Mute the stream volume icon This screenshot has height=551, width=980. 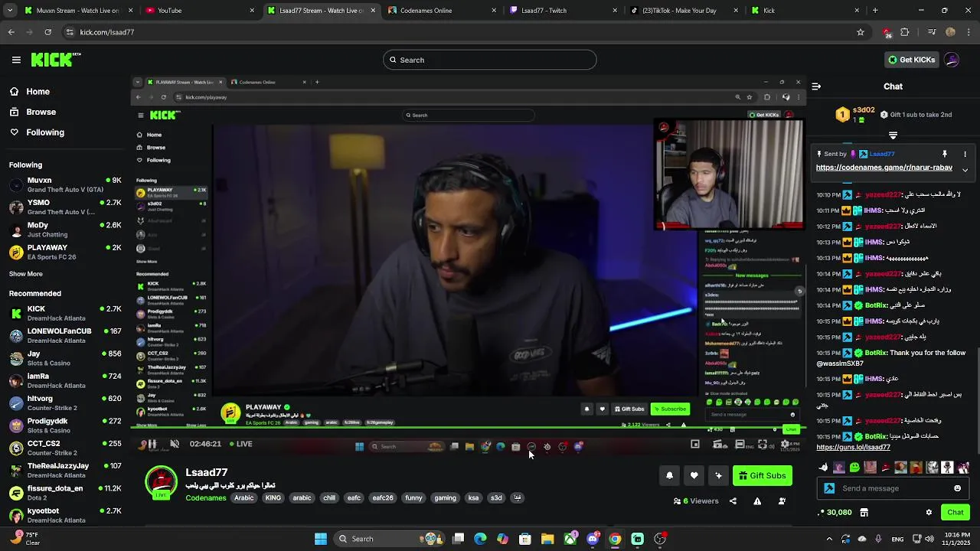pos(175,444)
